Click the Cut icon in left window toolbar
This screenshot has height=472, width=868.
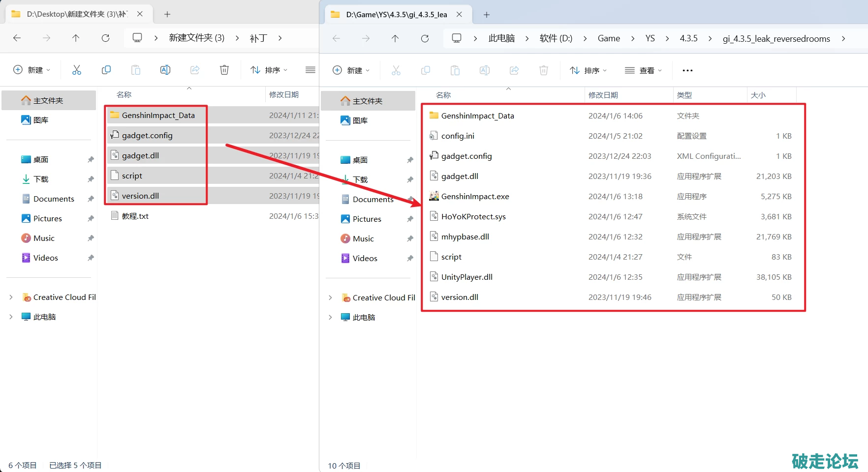(x=77, y=70)
